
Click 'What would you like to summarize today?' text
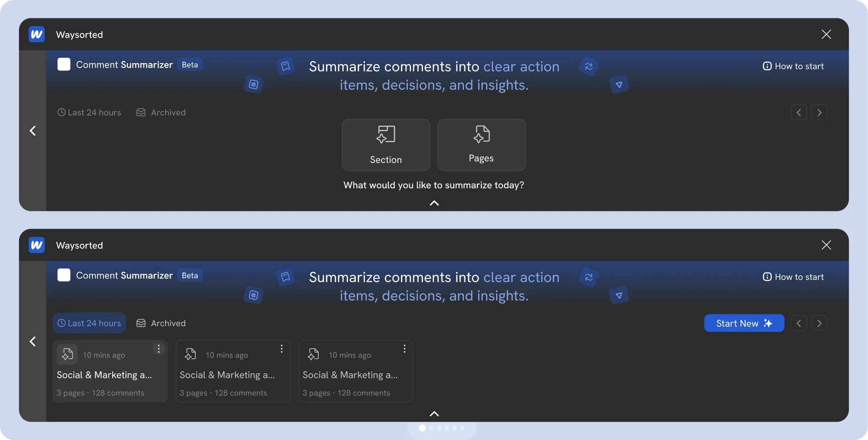click(434, 185)
